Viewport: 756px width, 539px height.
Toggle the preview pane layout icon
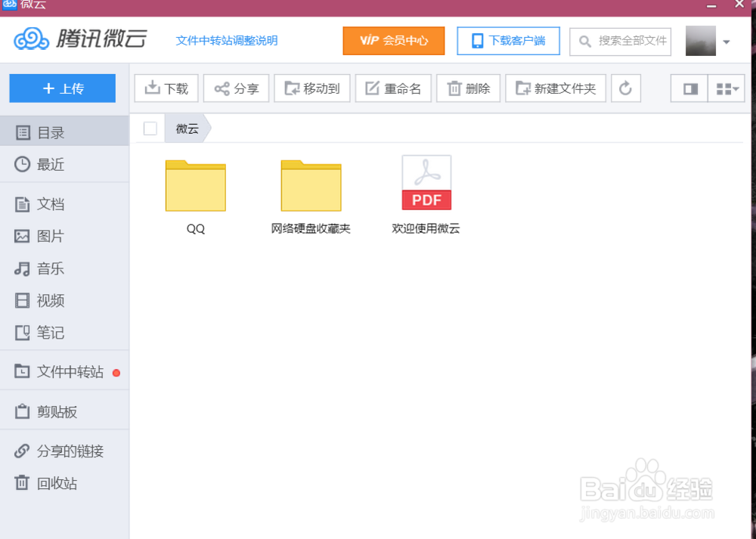coord(689,88)
